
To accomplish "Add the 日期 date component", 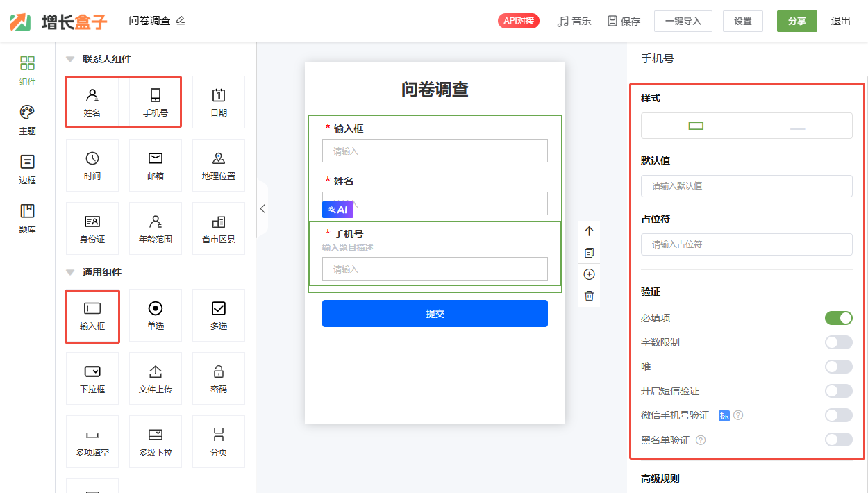I will 219,102.
